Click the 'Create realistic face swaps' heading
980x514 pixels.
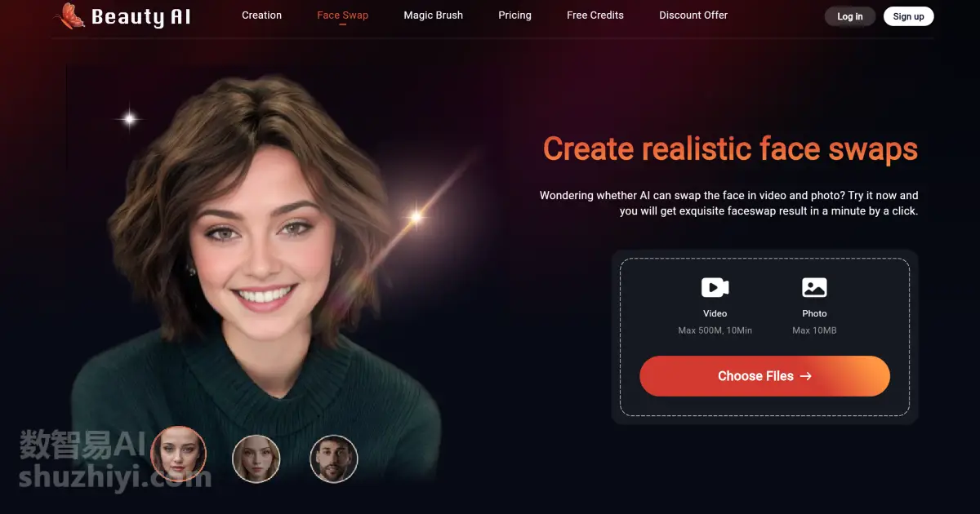730,149
